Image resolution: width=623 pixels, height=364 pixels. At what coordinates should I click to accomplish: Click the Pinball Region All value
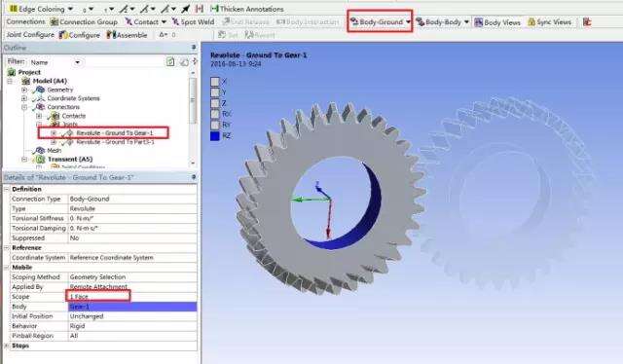coord(132,336)
